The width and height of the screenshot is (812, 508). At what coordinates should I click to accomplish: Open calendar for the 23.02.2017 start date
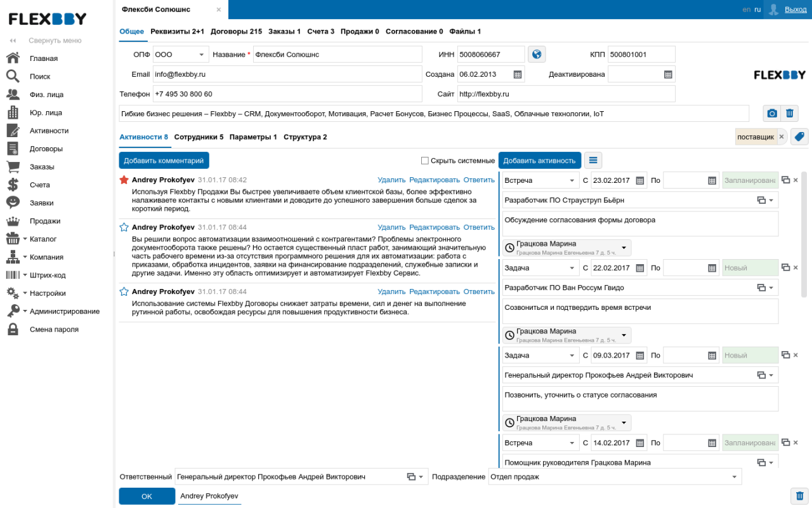639,180
